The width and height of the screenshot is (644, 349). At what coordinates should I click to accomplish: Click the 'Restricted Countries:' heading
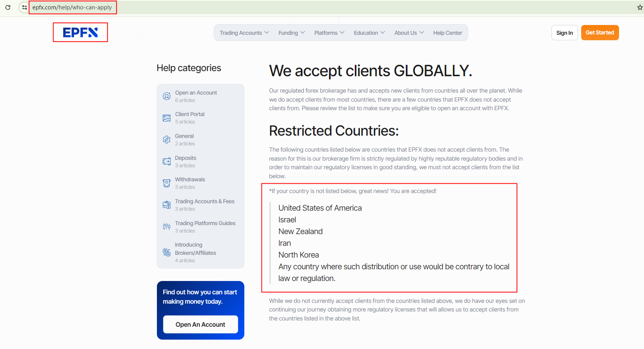pos(334,131)
